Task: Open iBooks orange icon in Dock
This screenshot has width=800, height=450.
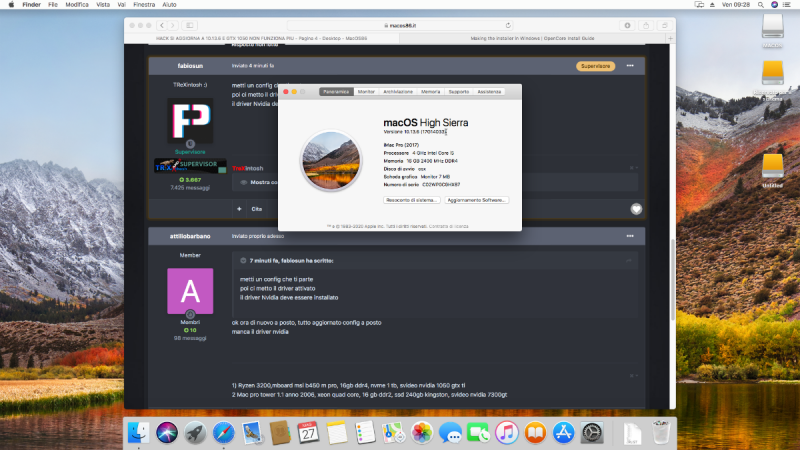Action: pos(535,433)
